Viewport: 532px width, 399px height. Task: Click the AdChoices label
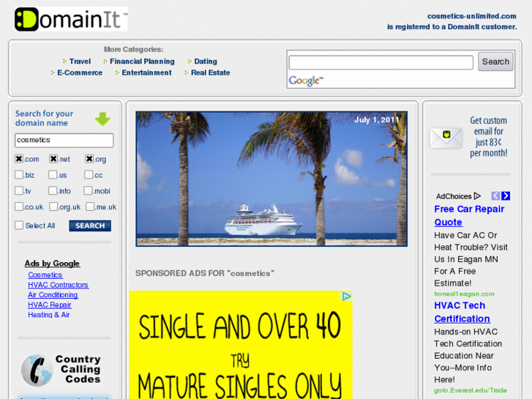454,196
